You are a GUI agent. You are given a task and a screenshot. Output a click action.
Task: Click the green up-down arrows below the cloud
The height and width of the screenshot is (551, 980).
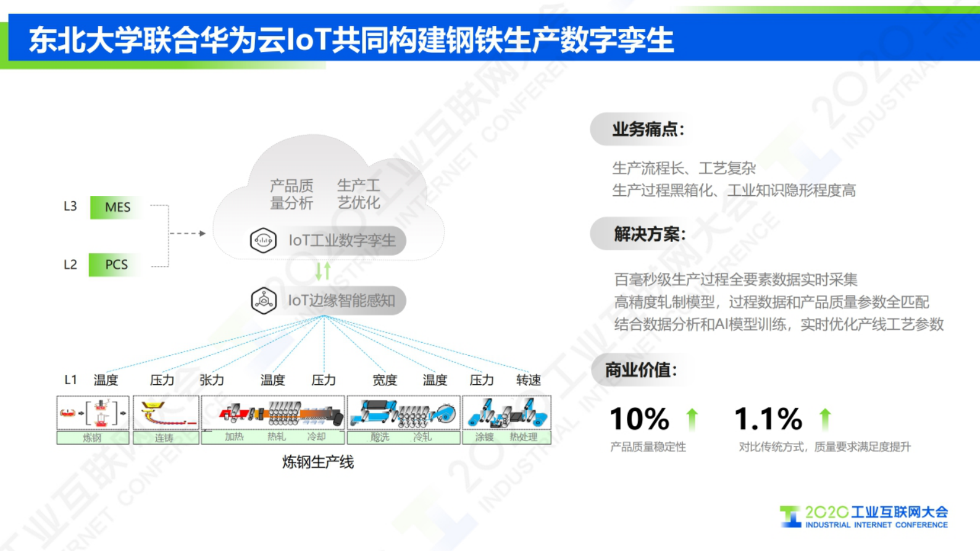[x=323, y=271]
